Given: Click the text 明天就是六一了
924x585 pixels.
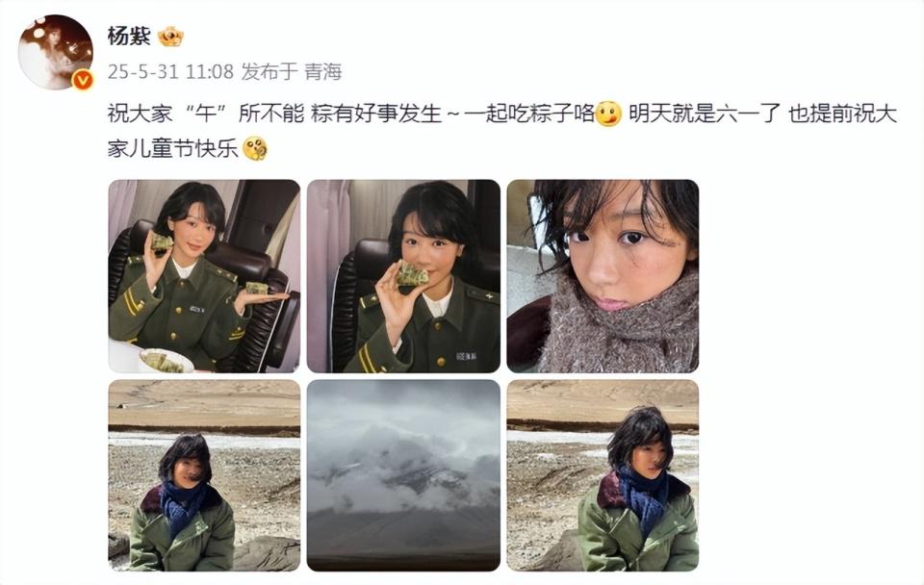Looking at the screenshot, I should pos(705,114).
